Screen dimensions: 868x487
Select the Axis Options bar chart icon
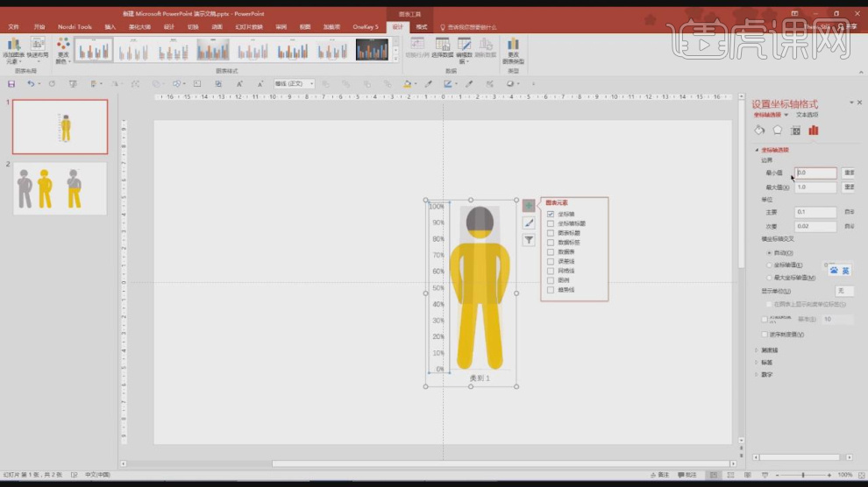point(814,131)
